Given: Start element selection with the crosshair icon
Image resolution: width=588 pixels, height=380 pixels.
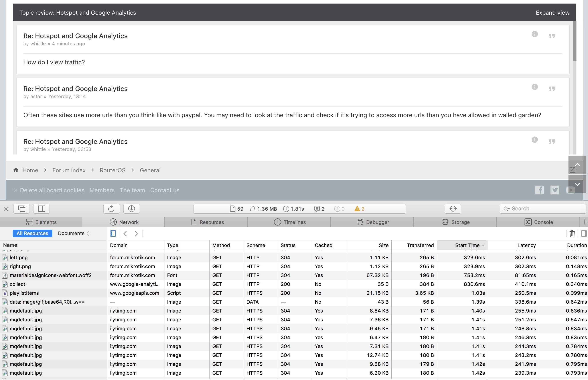Looking at the screenshot, I should 453,208.
